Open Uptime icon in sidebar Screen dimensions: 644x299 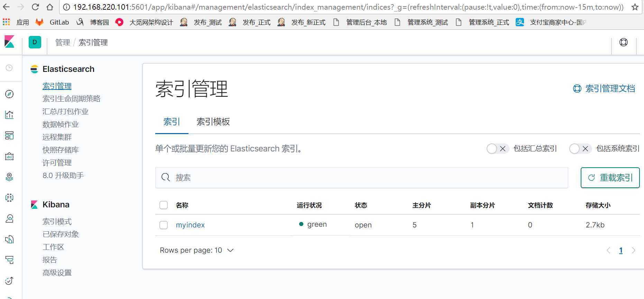(9, 281)
